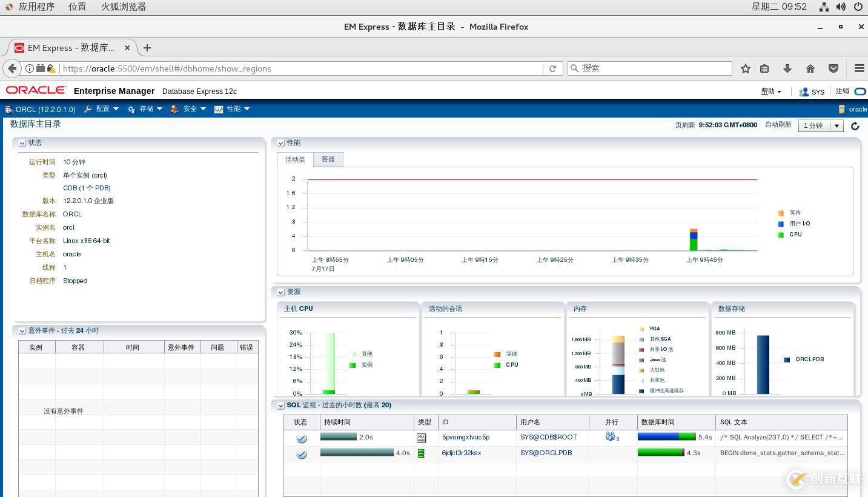Click the oracle host server icon on blue bar
Screen dimensions: 868x497
tap(842, 109)
